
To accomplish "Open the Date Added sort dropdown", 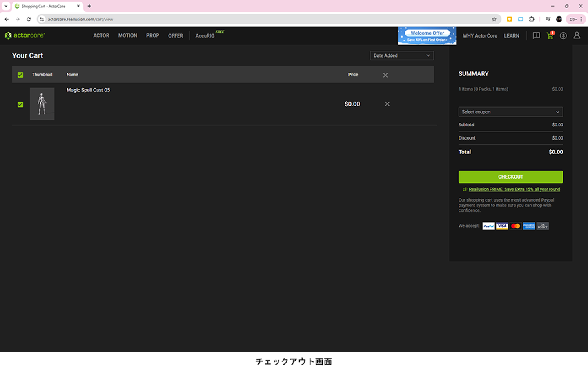I will [x=402, y=55].
